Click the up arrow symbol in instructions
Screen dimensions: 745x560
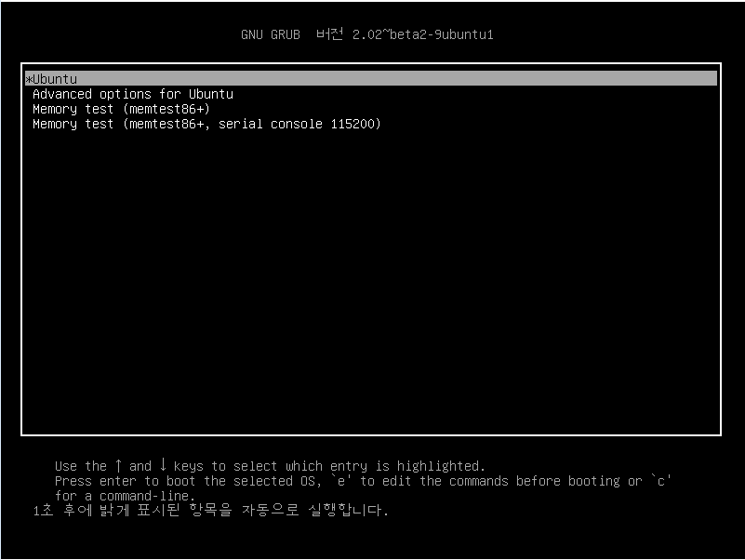[118, 465]
